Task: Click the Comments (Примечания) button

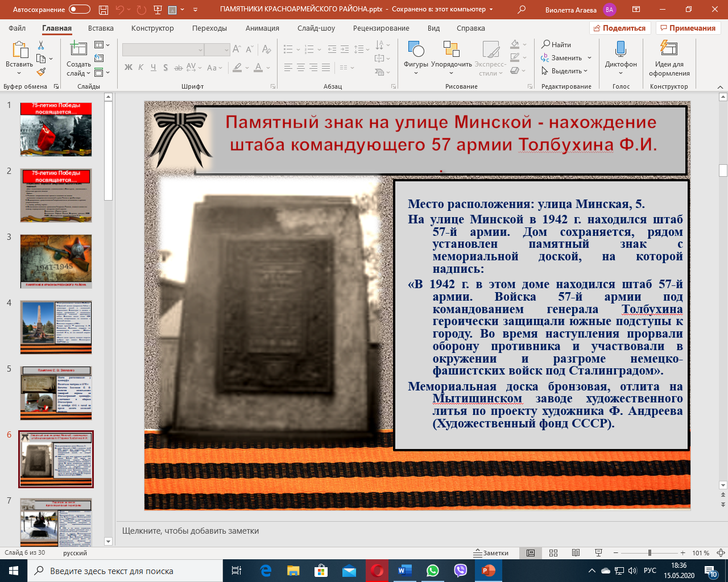Action: [x=688, y=28]
